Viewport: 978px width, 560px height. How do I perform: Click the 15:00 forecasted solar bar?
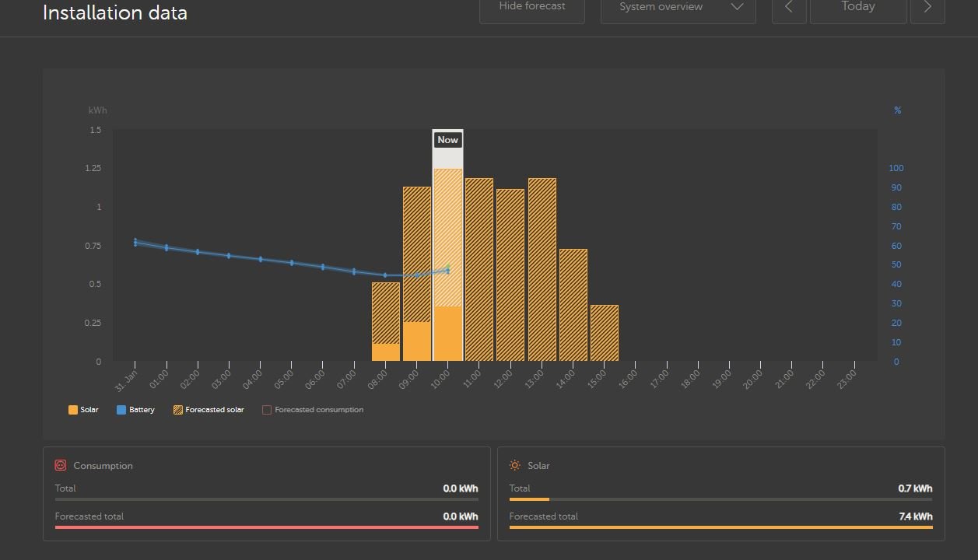click(605, 333)
